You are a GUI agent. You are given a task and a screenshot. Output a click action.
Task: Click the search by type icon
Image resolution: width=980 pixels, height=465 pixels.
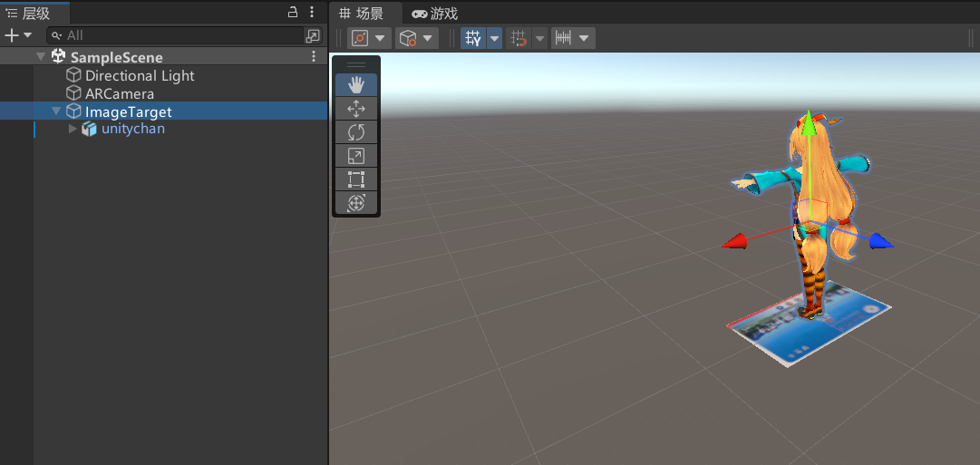pyautogui.click(x=313, y=35)
